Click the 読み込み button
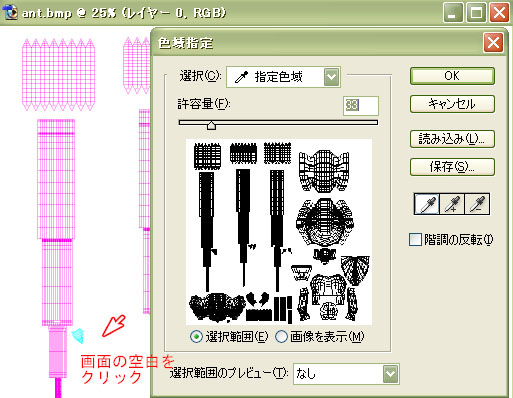Image resolution: width=513 pixels, height=398 pixels. point(452,139)
